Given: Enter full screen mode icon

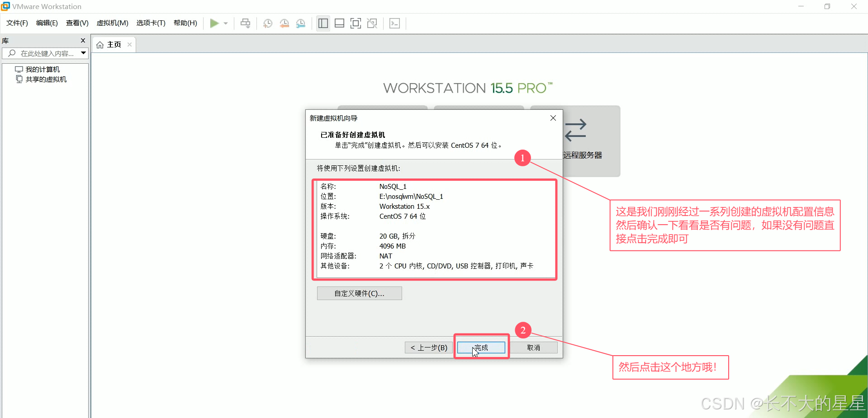Looking at the screenshot, I should [356, 23].
